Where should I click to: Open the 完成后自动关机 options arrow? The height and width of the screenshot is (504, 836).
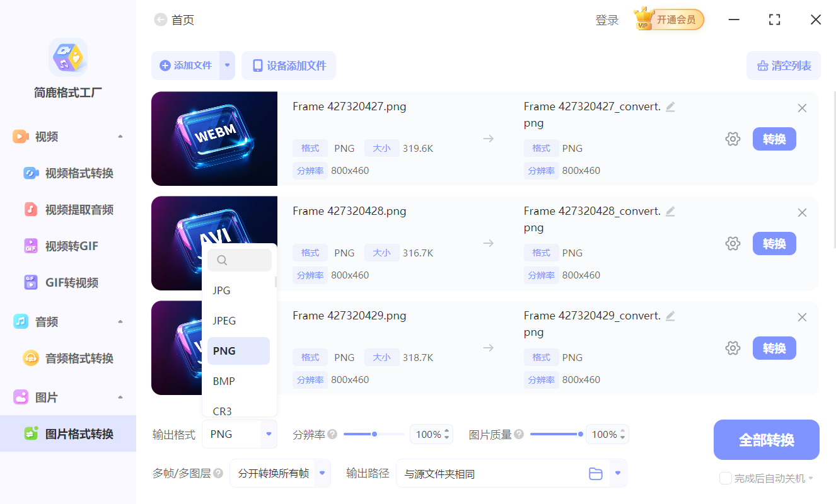811,478
